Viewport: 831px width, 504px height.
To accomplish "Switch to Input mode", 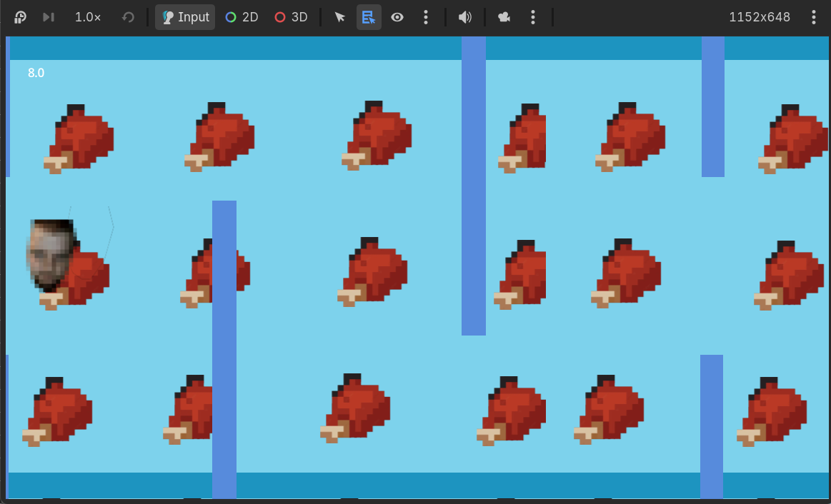I will [185, 17].
